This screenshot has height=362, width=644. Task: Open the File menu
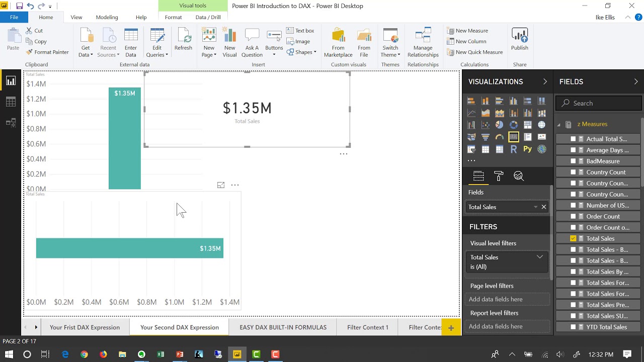click(x=14, y=17)
